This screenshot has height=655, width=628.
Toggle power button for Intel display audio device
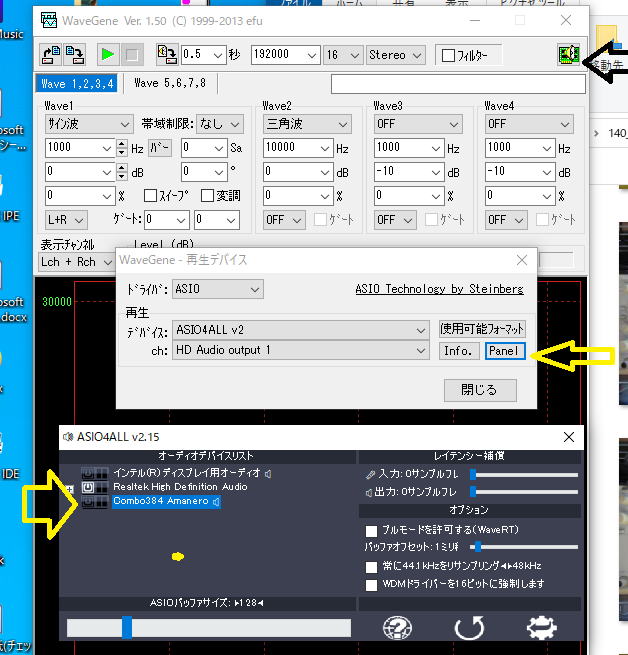(88, 473)
